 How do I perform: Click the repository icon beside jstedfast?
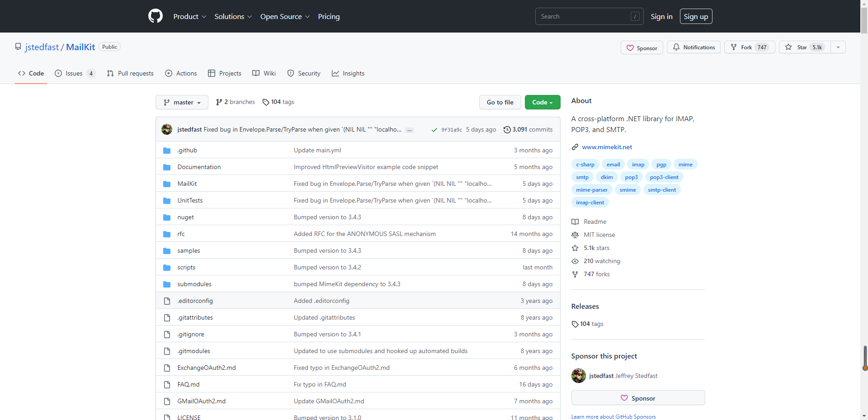[18, 47]
